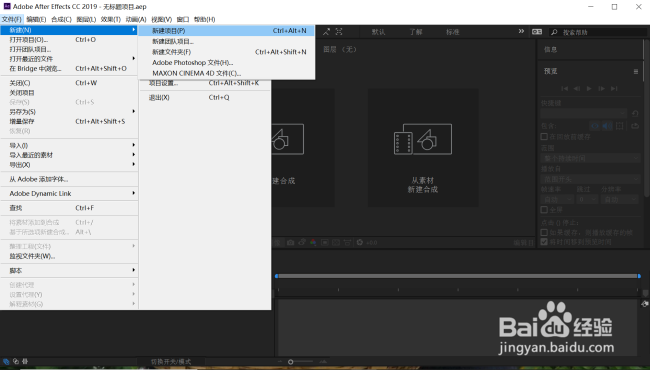Click the pen-style tool icon in toolbar

pyautogui.click(x=326, y=31)
